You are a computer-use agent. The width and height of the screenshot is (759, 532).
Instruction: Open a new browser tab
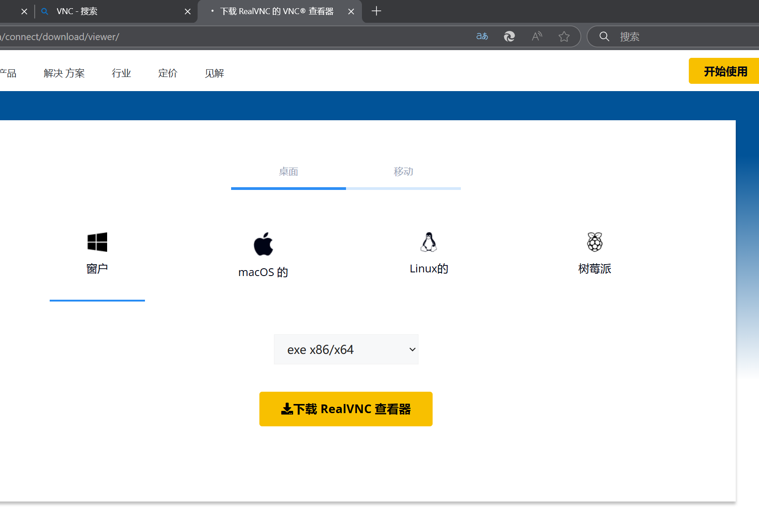[x=377, y=11]
